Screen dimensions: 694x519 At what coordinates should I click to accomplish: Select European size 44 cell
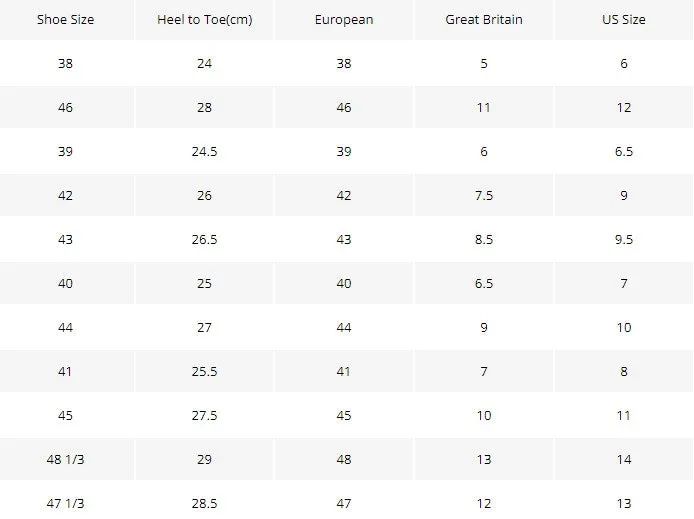344,327
